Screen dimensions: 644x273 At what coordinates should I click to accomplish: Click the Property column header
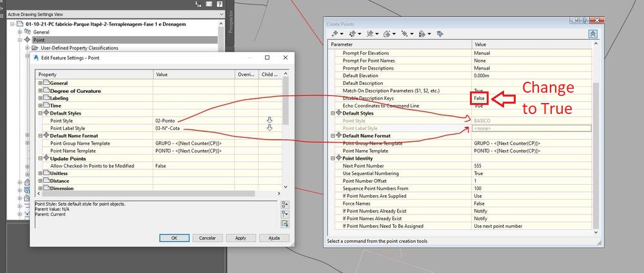95,75
